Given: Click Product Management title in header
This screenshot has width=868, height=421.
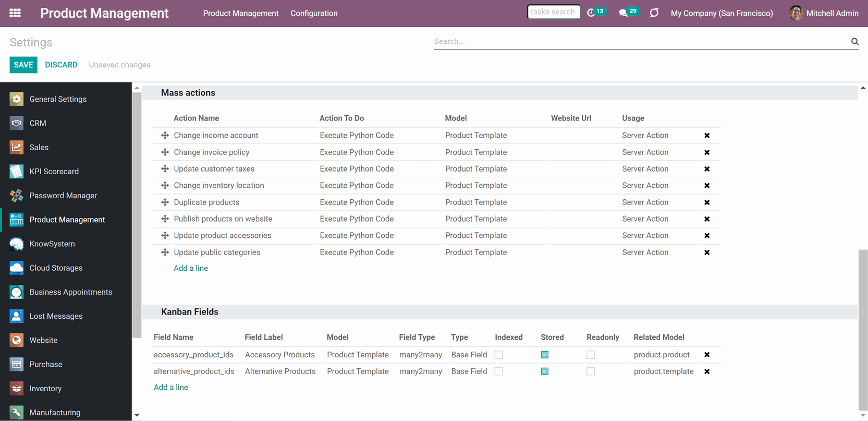Looking at the screenshot, I should (x=104, y=13).
